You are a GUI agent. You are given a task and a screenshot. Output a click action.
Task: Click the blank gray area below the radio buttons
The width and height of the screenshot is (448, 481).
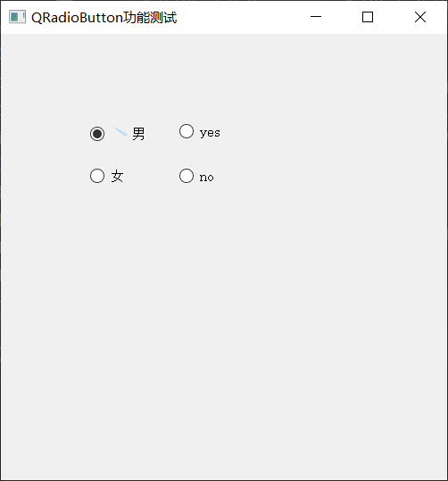(224, 331)
